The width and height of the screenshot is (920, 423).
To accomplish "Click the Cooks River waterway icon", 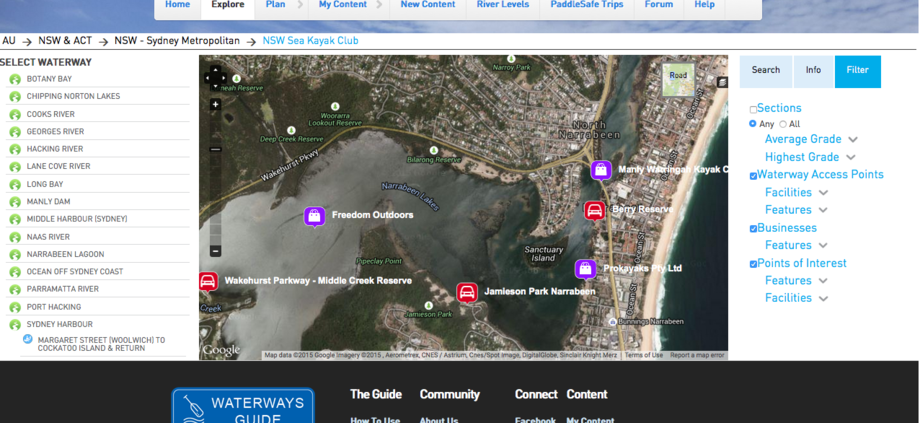I will [15, 114].
